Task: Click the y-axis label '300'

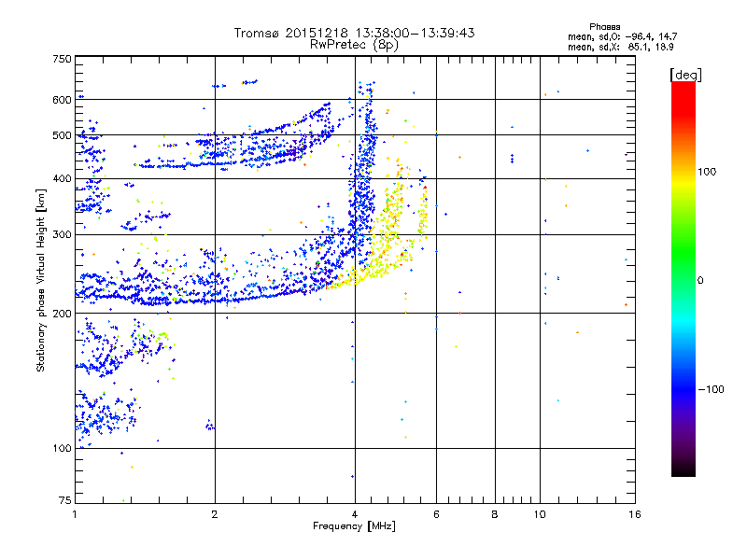Action: [x=62, y=234]
